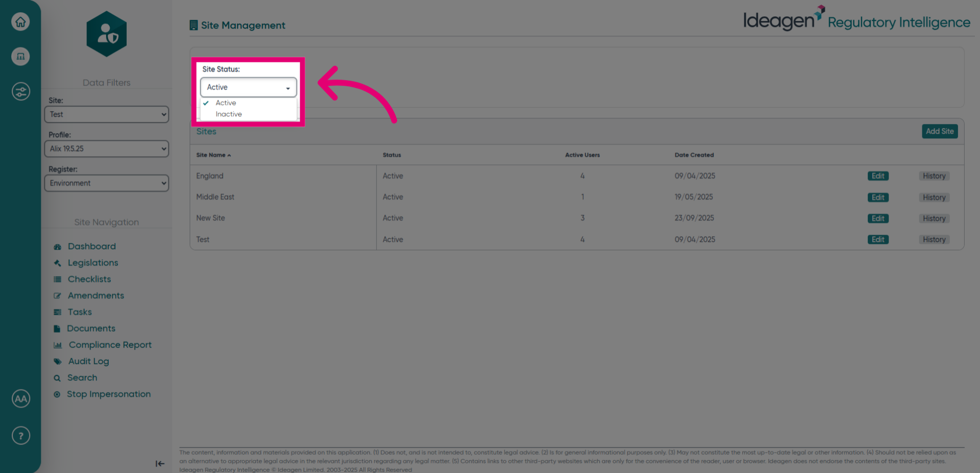View History for New Site
The image size is (980, 473).
[x=934, y=218]
